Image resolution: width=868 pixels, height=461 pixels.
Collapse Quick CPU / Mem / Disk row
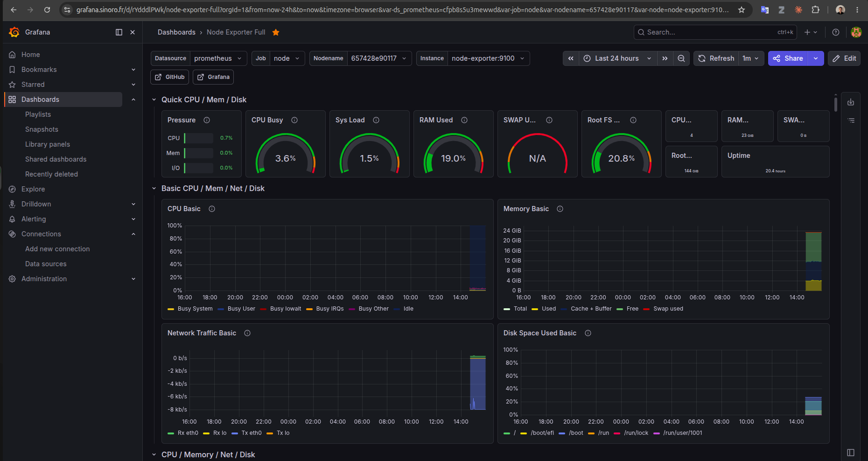[x=154, y=99]
